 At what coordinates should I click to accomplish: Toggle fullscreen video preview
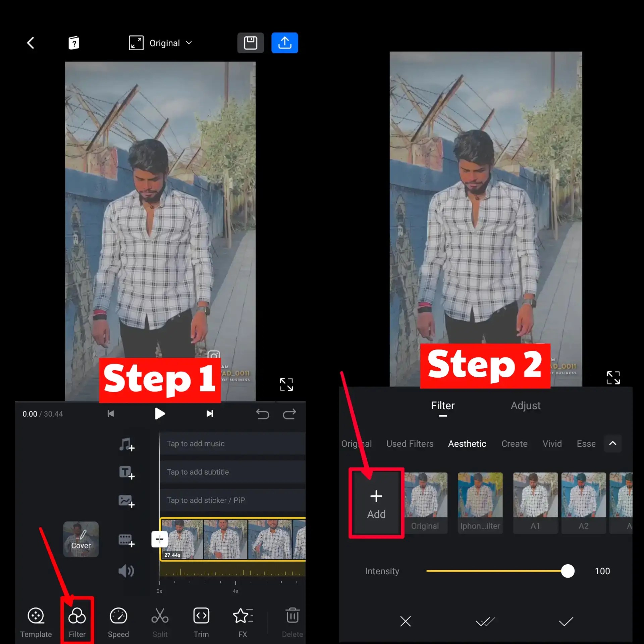coord(286,385)
